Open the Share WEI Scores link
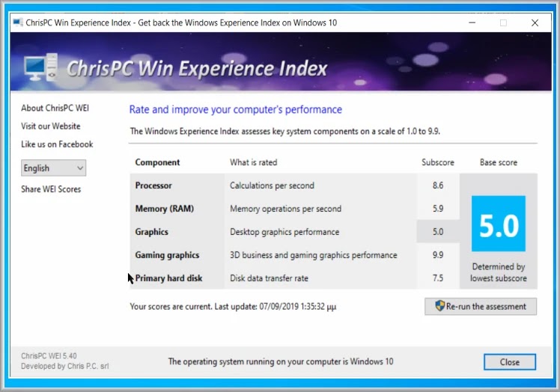The height and width of the screenshot is (392, 560). coord(51,189)
